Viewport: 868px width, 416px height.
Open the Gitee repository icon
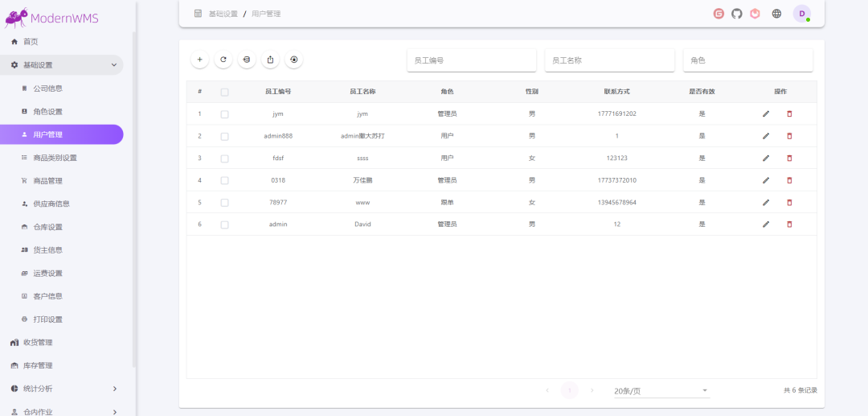point(719,14)
